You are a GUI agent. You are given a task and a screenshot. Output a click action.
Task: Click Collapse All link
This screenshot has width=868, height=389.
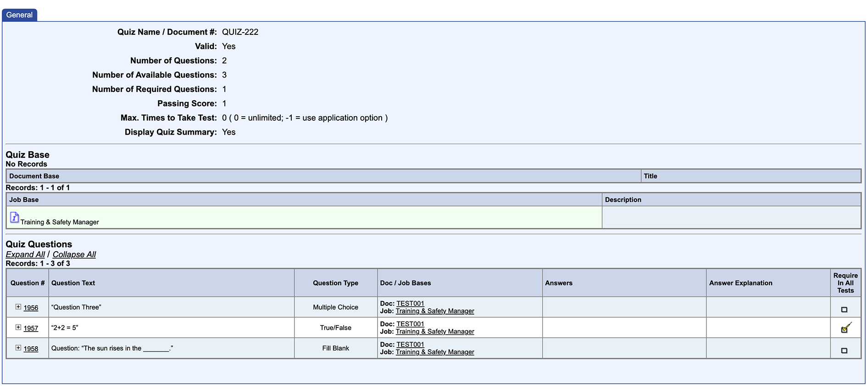click(74, 254)
